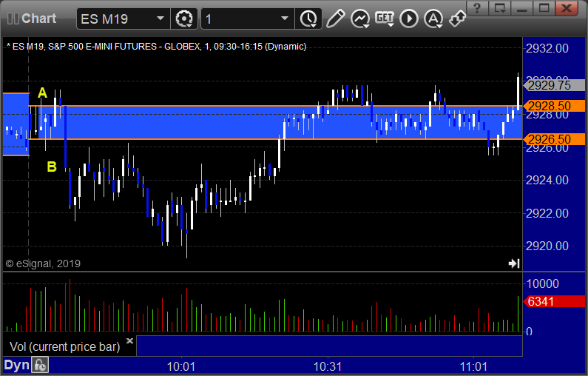Expand the ES M19 symbol dropdown
Image resolution: width=588 pixels, height=376 pixels.
[x=160, y=19]
